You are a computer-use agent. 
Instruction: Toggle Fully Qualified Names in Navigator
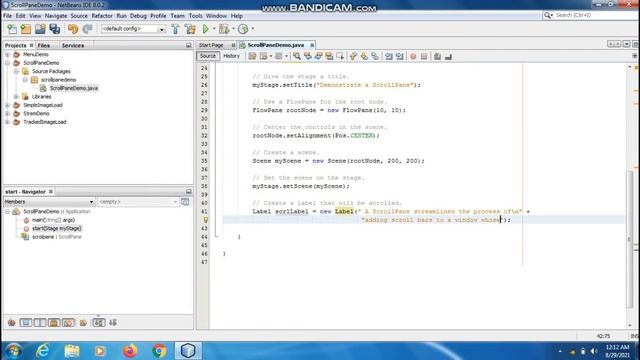pyautogui.click(x=83, y=323)
